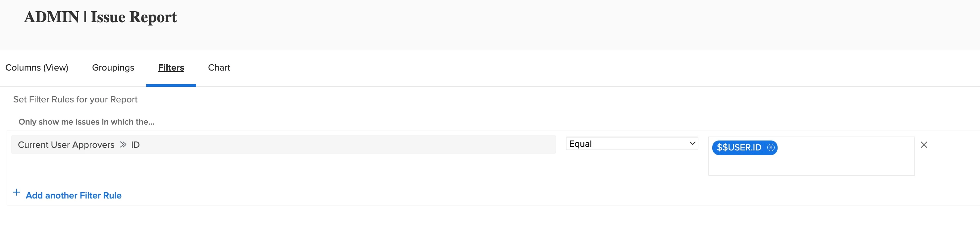Delete the filter rule using the X icon

point(924,145)
